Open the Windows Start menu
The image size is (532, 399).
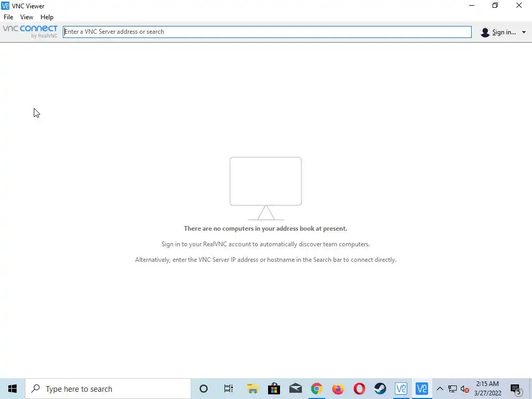pos(12,389)
